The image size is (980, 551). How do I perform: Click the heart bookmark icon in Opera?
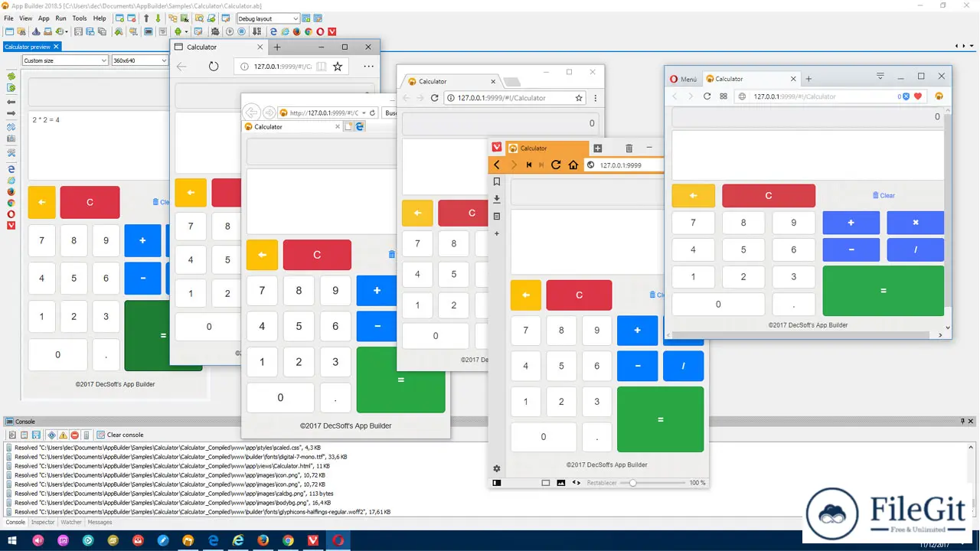point(918,96)
